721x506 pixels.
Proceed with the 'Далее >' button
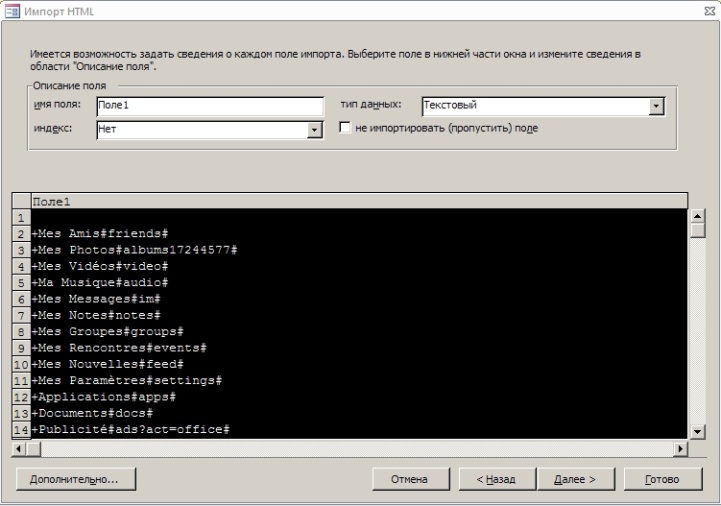click(x=576, y=479)
